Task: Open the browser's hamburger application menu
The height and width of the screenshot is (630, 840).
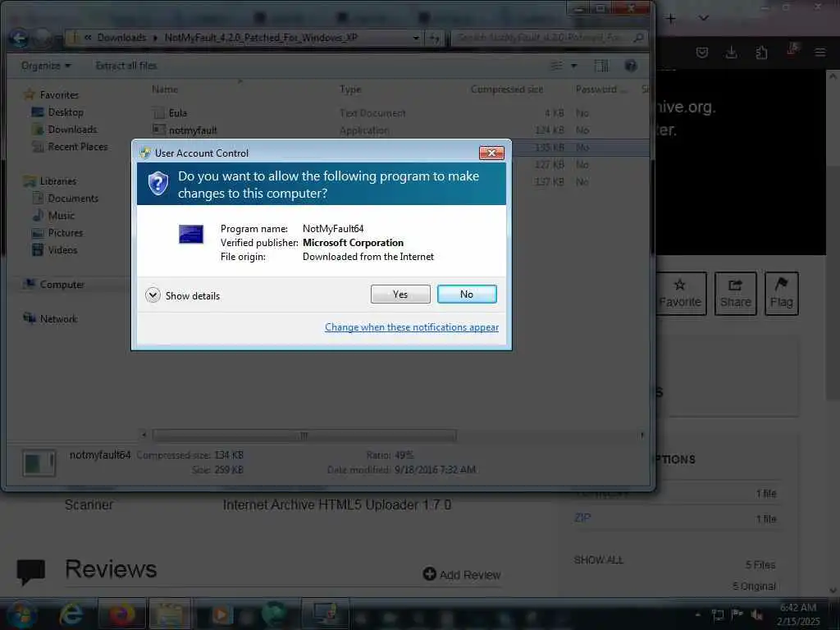Action: pyautogui.click(x=820, y=52)
